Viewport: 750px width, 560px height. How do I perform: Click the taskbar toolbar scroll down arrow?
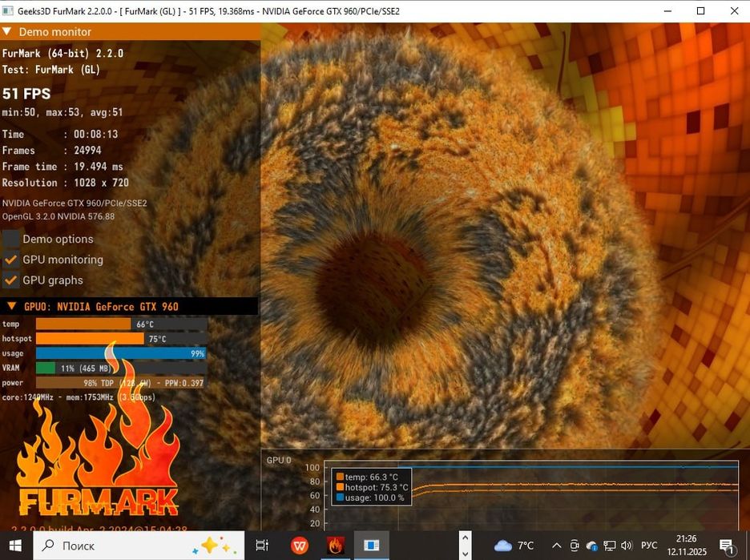tap(465, 554)
